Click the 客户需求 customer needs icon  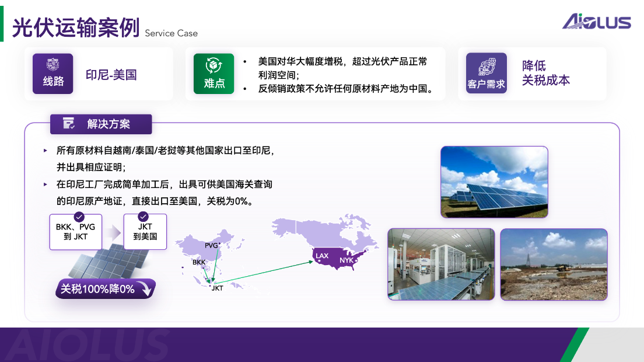point(487,74)
